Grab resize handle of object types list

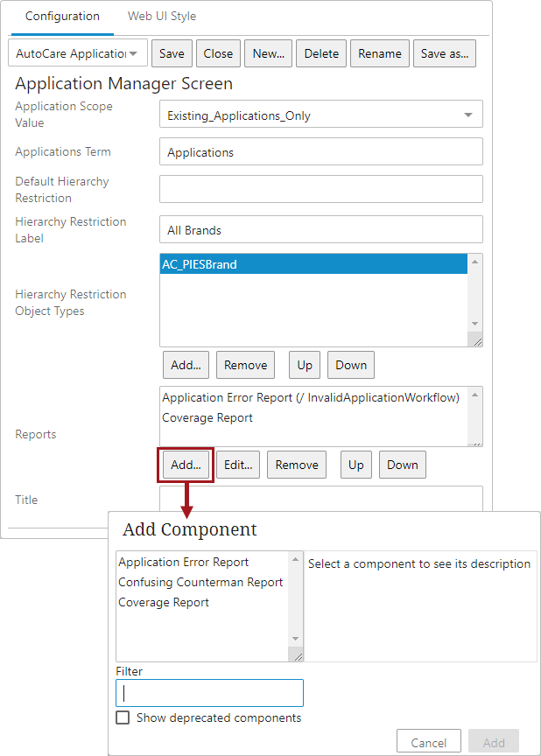pos(477,342)
